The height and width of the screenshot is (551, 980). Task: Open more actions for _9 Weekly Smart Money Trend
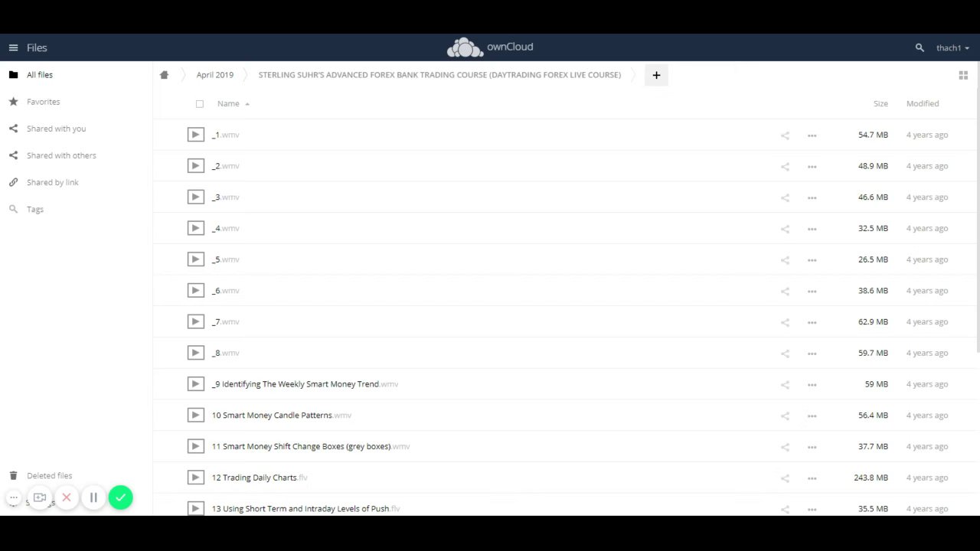pos(812,384)
